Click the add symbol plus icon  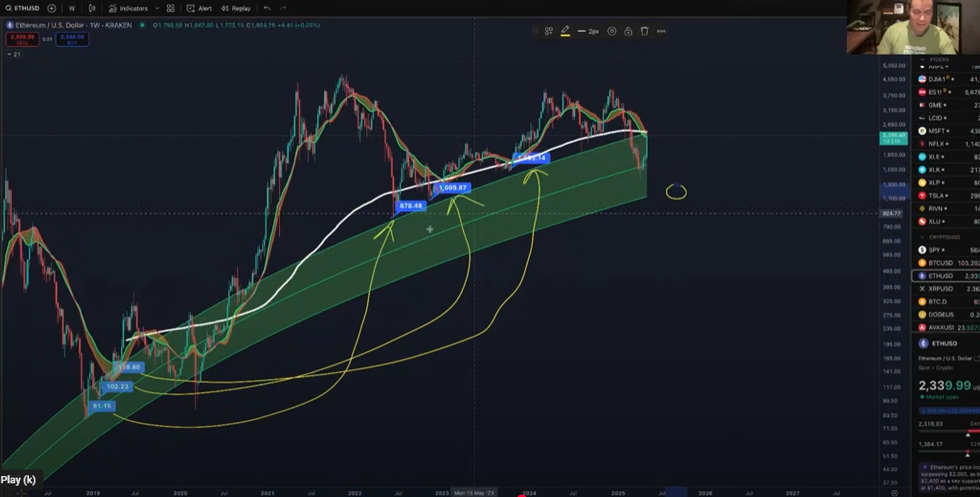coord(52,8)
